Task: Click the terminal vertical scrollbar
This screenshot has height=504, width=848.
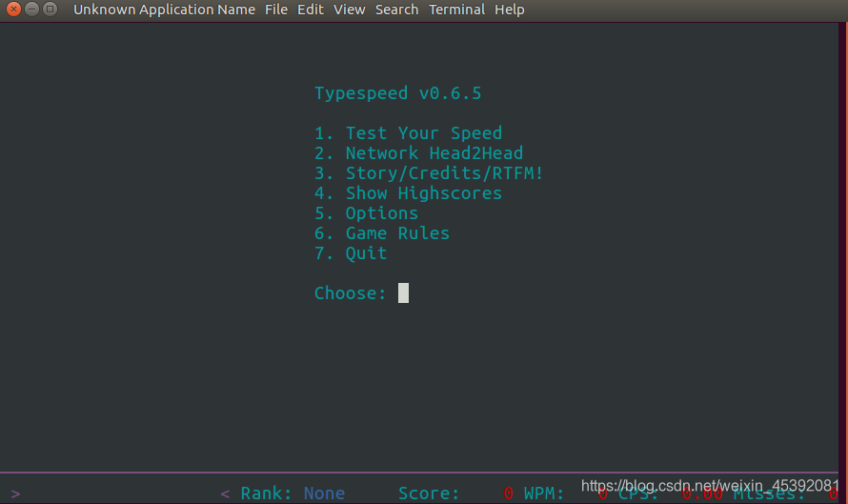Action: 843,263
